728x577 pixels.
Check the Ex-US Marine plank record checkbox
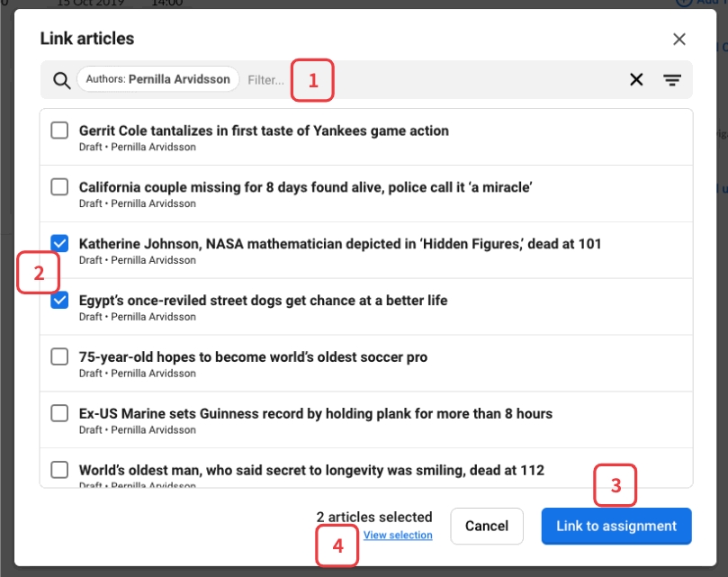point(59,414)
